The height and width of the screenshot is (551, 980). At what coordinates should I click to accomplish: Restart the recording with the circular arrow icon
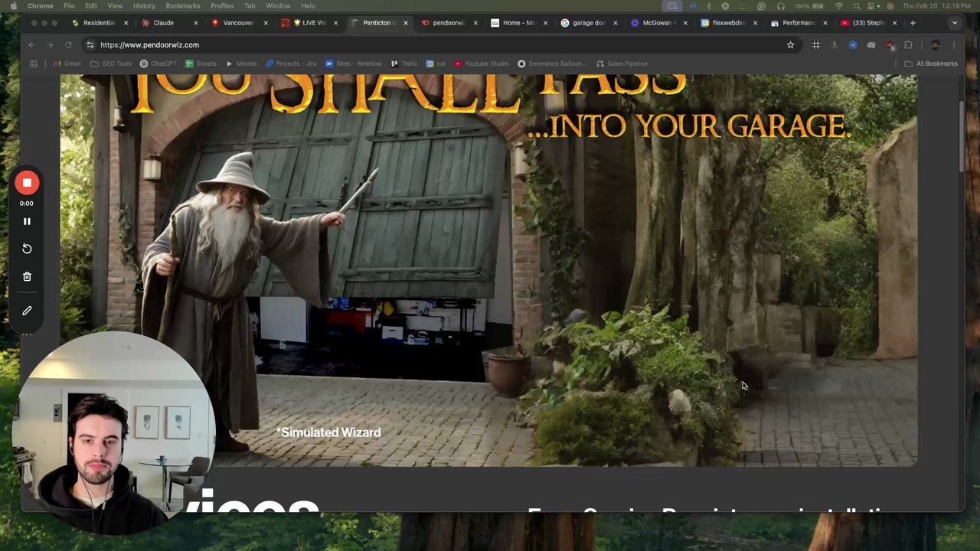(27, 249)
